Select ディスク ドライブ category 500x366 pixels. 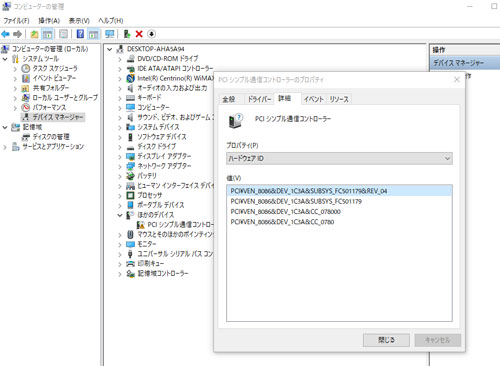[x=157, y=146]
